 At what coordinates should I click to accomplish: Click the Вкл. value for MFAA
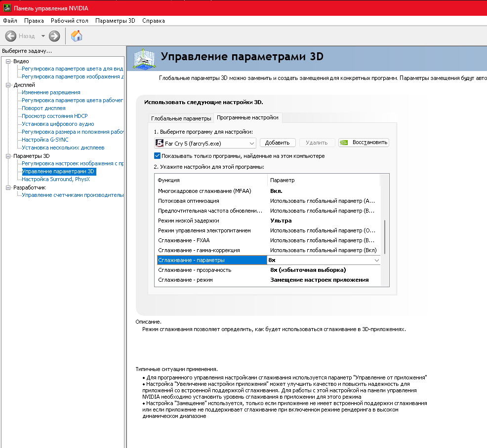pyautogui.click(x=276, y=191)
